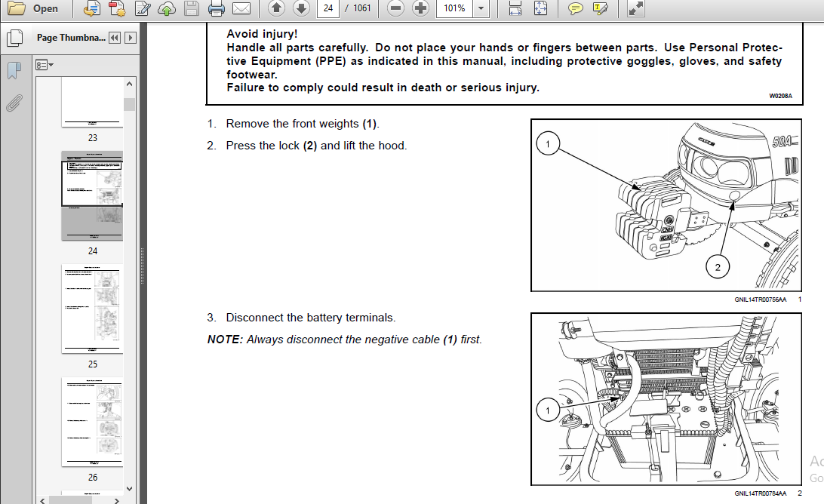This screenshot has width=824, height=504.
Task: Click the text 'Disconnect the battery terminals.'
Action: click(x=311, y=318)
